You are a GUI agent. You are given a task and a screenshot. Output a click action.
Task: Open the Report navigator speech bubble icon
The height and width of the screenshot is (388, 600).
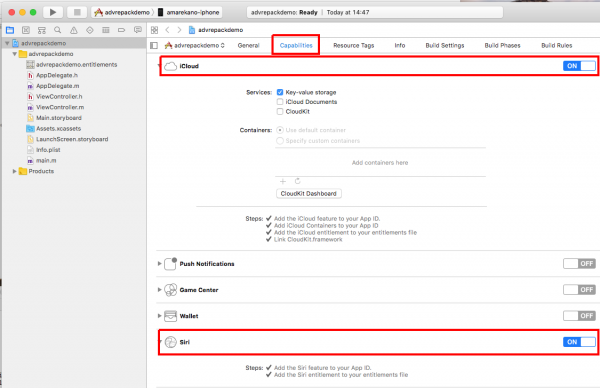click(138, 30)
